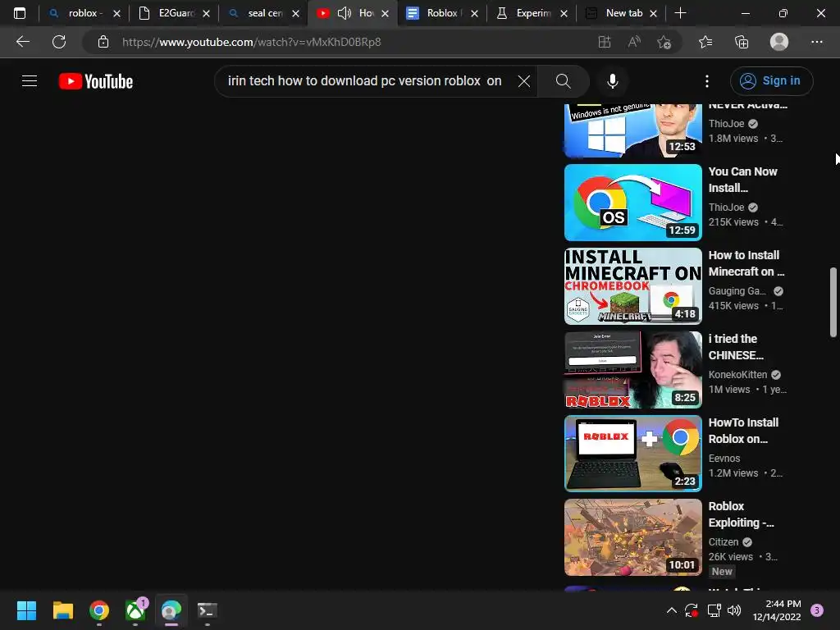Open the YouTube guide hamburger menu
840x630 pixels.
[30, 81]
